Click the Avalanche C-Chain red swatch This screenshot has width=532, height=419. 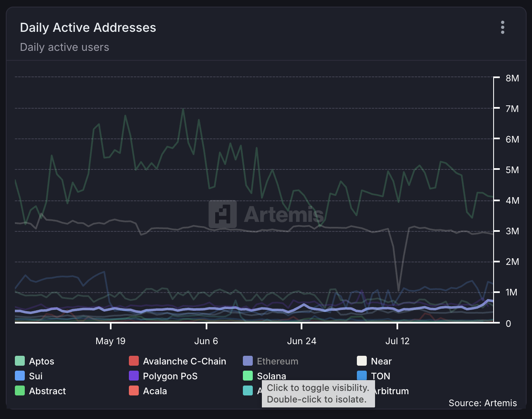134,361
